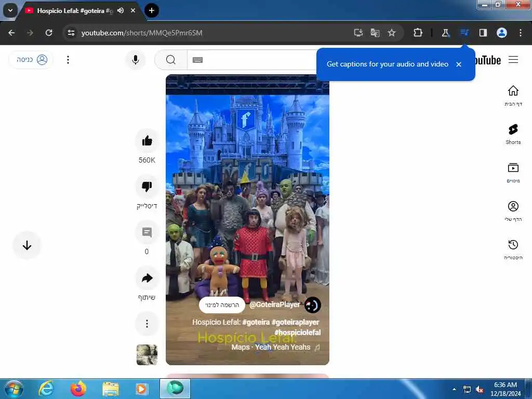The width and height of the screenshot is (532, 399).
Task: Open a new browser tab
Action: coord(152,10)
